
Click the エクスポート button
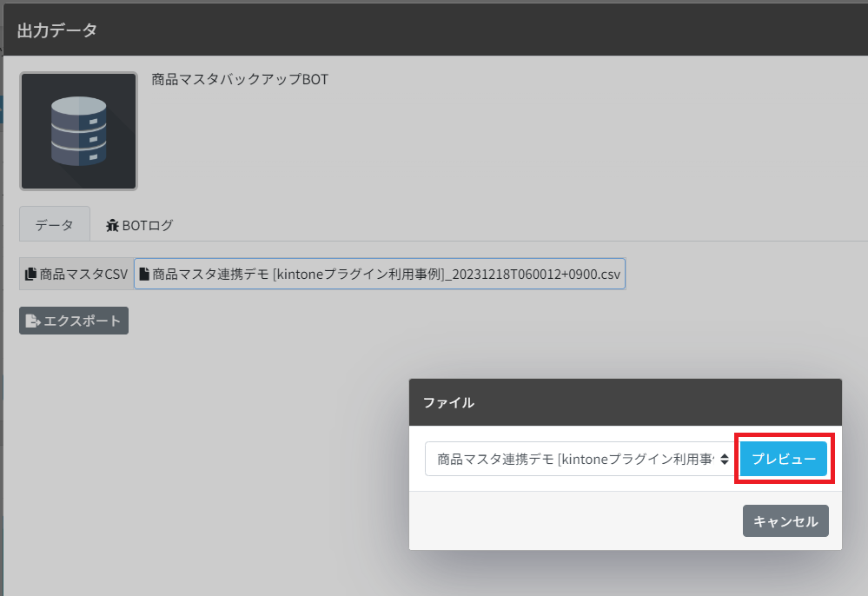click(x=74, y=321)
